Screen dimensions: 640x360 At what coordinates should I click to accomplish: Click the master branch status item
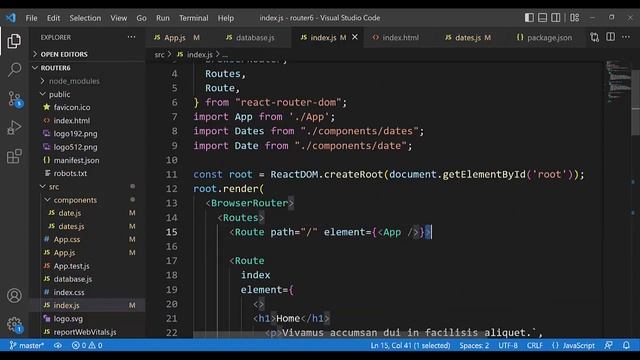click(x=27, y=345)
